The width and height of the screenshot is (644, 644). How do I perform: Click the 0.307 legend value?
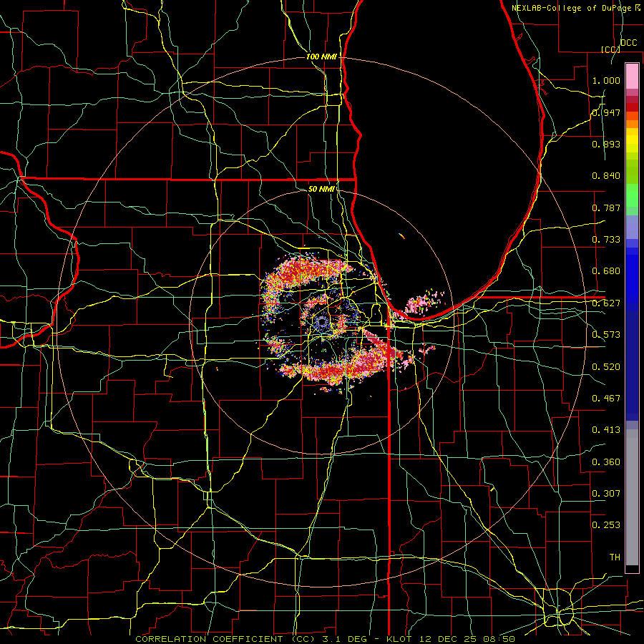click(606, 494)
